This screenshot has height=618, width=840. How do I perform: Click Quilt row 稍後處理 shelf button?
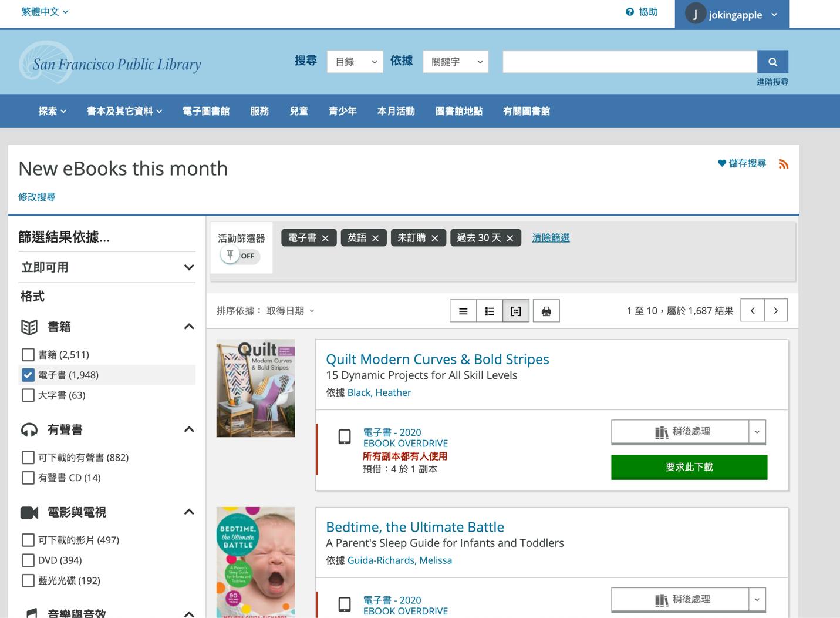(x=680, y=432)
